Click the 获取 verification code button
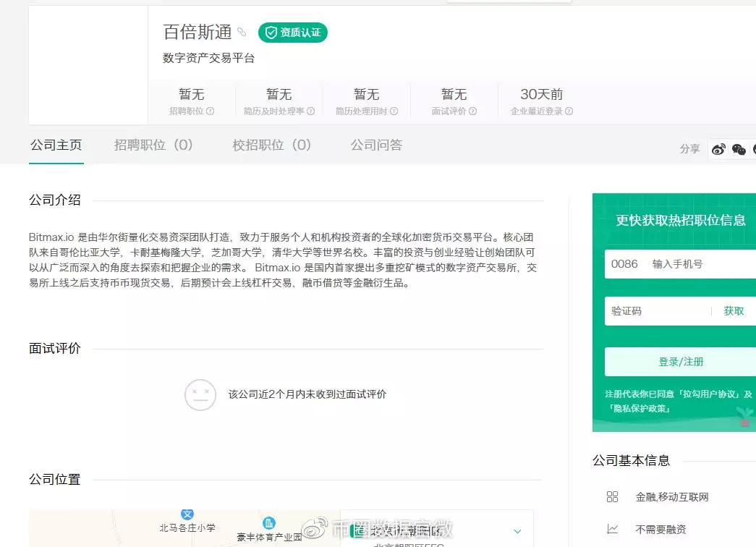The image size is (756, 547). (734, 311)
